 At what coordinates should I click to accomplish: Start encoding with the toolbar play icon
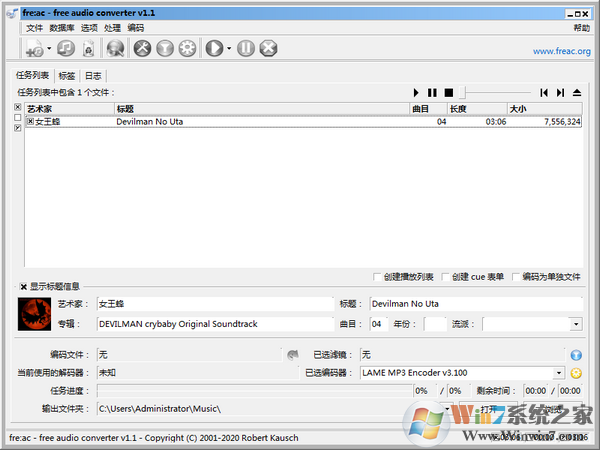pyautogui.click(x=213, y=48)
